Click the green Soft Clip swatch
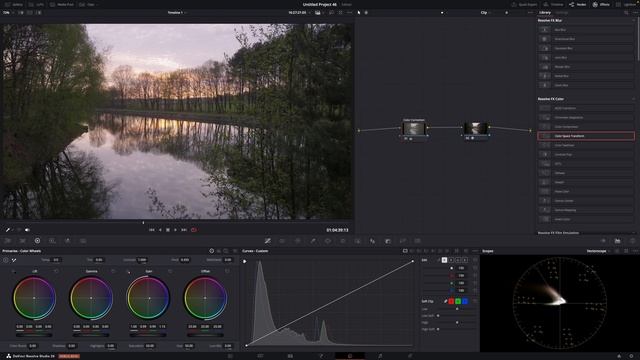This screenshot has height=360, width=640. (458, 301)
